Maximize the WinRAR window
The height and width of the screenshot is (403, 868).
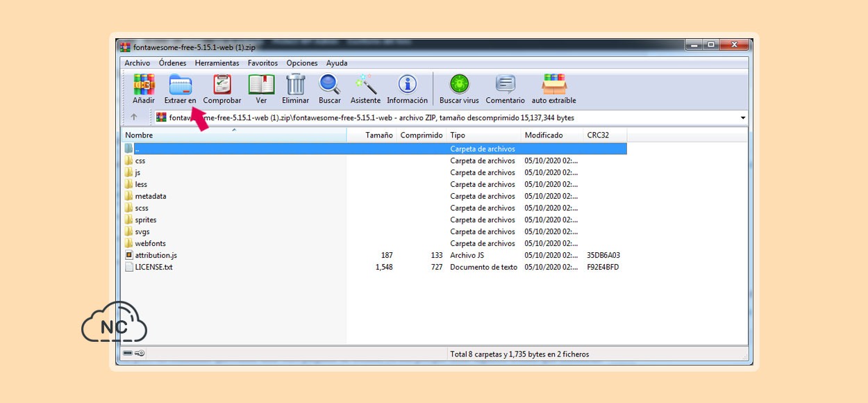click(710, 45)
